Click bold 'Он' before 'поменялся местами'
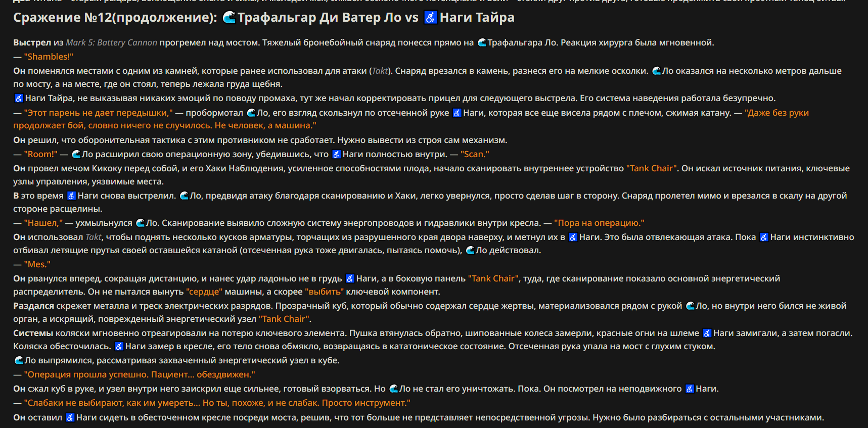Viewport: 868px width, 428px height. pos(19,71)
